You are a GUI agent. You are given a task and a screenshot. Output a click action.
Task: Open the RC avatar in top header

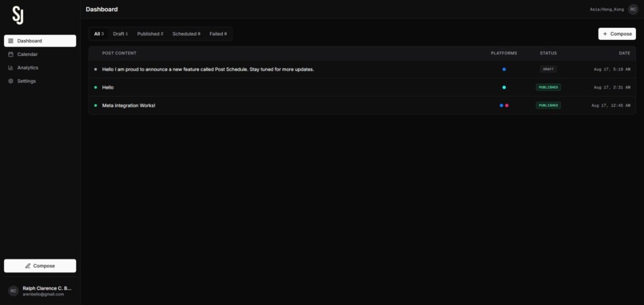[633, 10]
